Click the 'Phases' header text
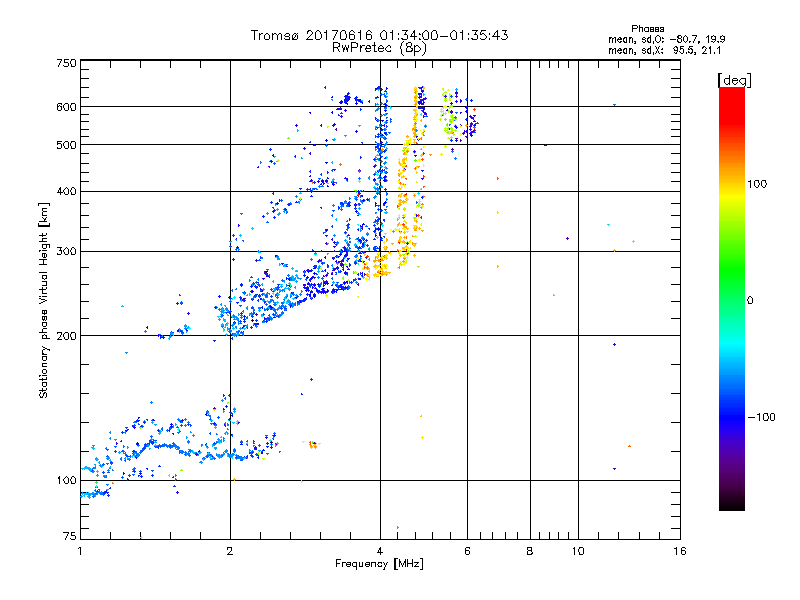This screenshot has width=800, height=600. pyautogui.click(x=647, y=29)
